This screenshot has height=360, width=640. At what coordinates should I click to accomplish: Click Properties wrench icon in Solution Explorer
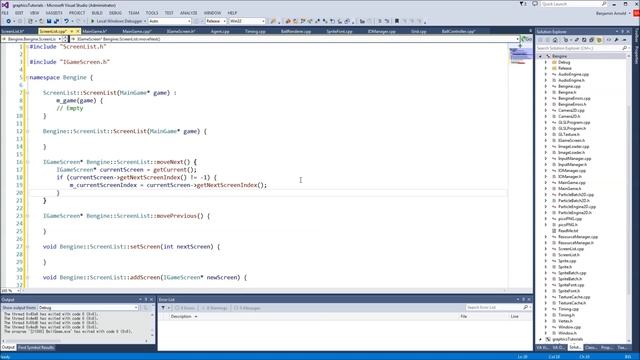(616, 40)
